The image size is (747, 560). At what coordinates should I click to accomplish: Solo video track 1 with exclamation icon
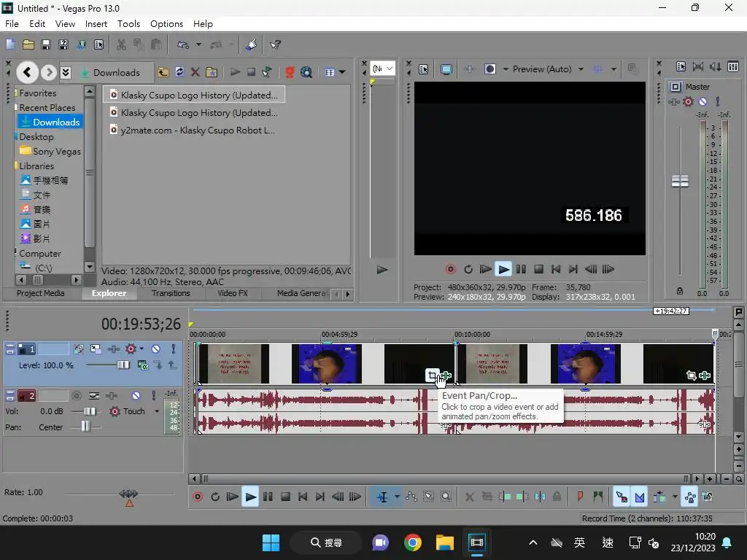[173, 349]
